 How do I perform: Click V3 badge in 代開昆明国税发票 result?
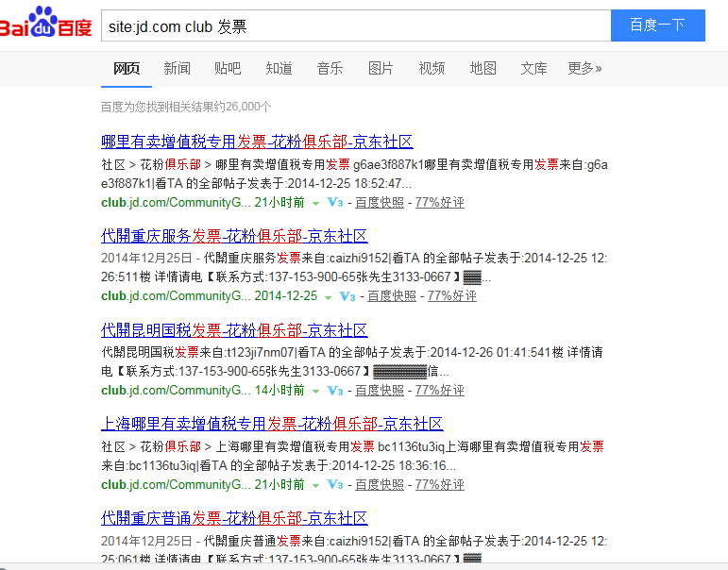335,391
